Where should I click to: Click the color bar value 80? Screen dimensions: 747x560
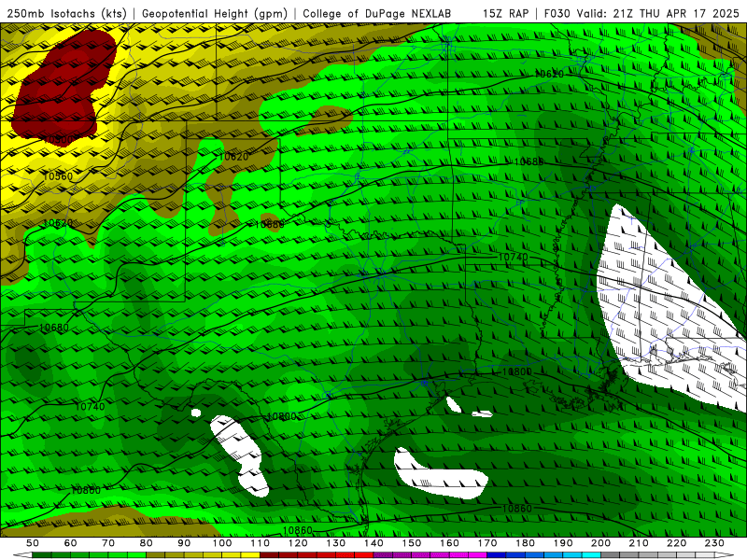(146, 543)
